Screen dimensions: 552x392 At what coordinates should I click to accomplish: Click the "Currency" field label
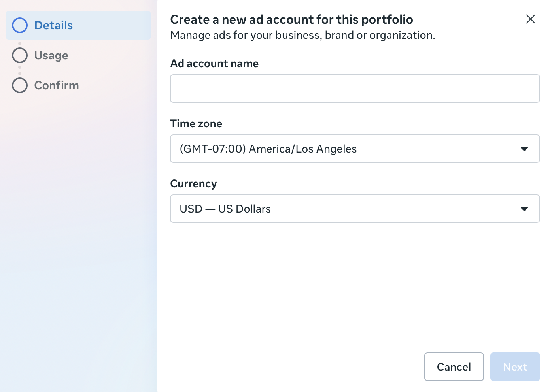[193, 184]
